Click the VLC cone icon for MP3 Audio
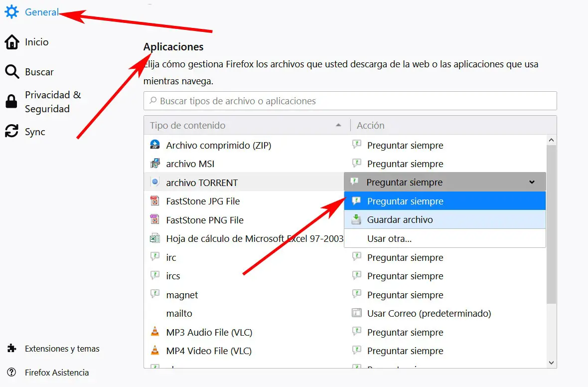Viewport: 588px width, 387px height. pos(155,331)
